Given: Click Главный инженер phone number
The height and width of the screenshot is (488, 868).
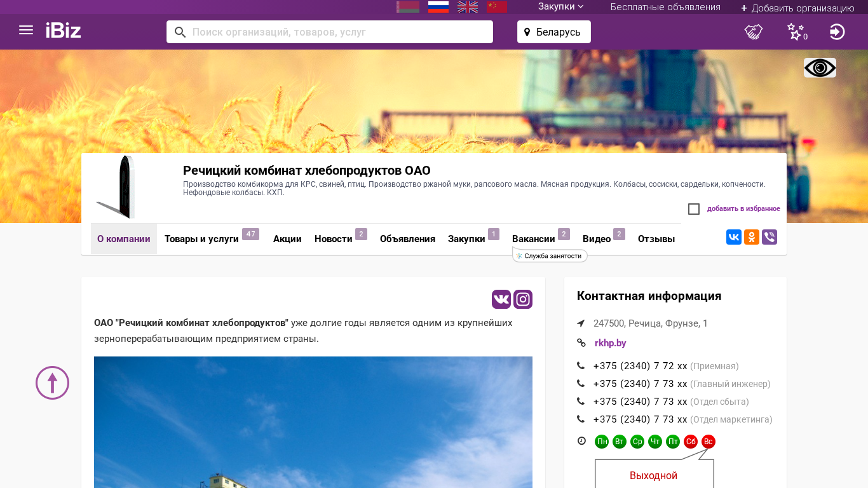Looking at the screenshot, I should [640, 384].
